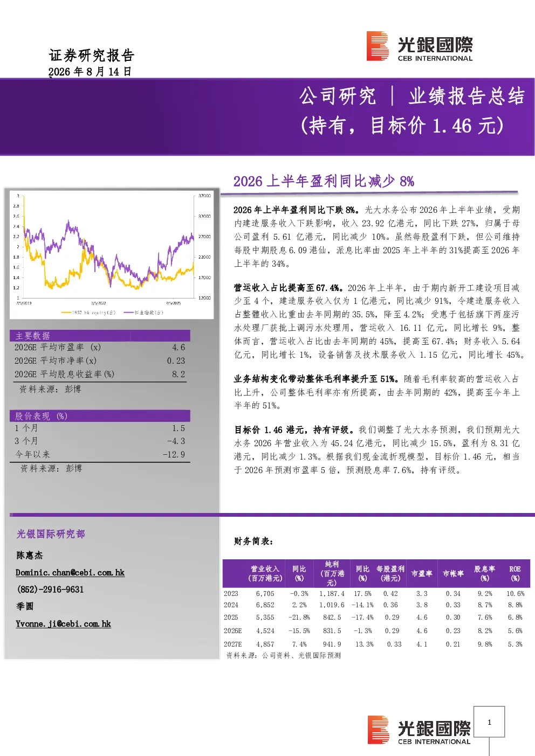Click the 今年以来 row label
This screenshot has width=535, height=756.
[32, 455]
